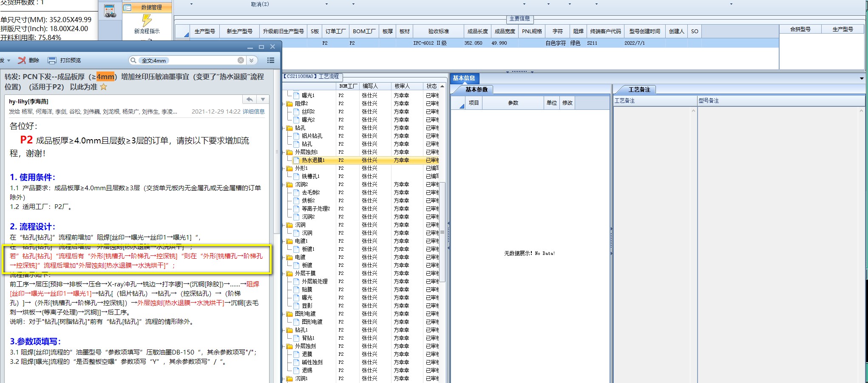
Task: Open the reply options dropdown arrow
Action: click(263, 99)
